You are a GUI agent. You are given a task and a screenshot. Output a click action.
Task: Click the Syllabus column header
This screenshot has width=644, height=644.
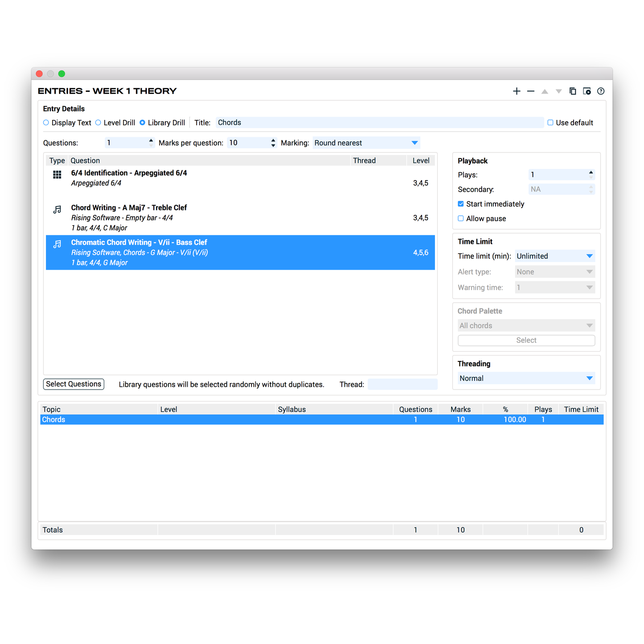click(292, 409)
